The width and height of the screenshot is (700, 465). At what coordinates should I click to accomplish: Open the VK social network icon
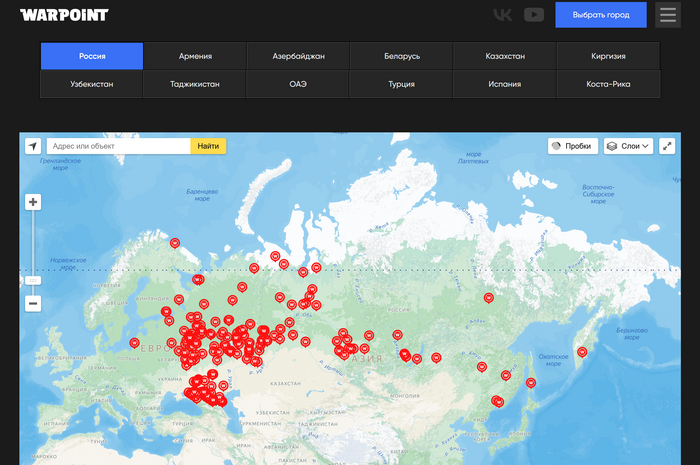coord(502,15)
